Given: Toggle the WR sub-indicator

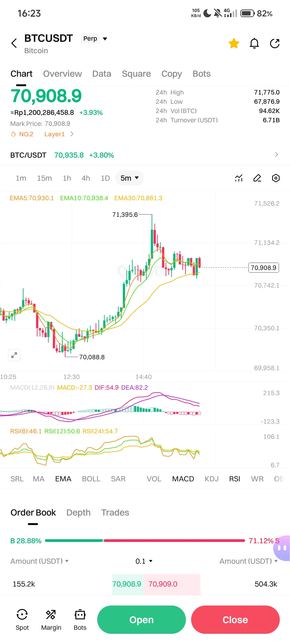Looking at the screenshot, I should click(257, 479).
